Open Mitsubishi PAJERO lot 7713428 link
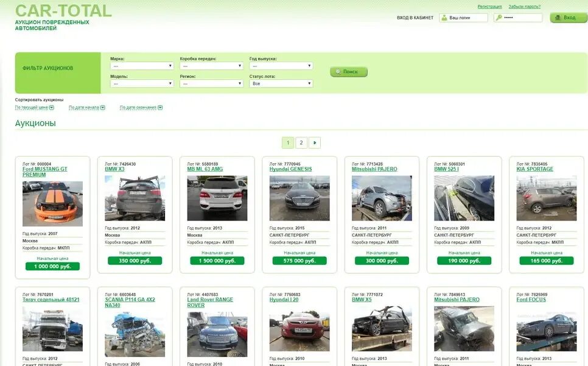 [x=374, y=169]
